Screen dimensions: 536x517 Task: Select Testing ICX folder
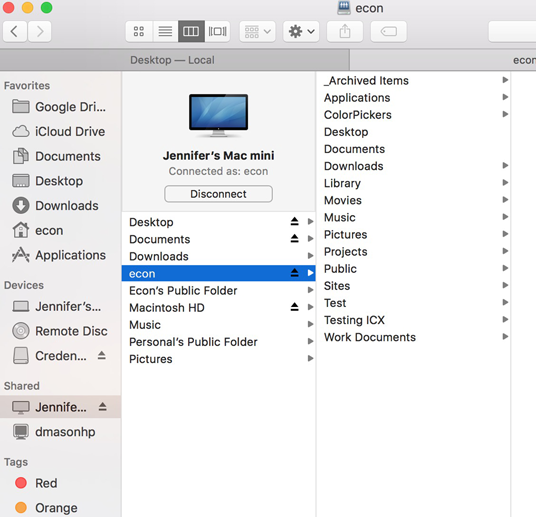[x=414, y=320]
